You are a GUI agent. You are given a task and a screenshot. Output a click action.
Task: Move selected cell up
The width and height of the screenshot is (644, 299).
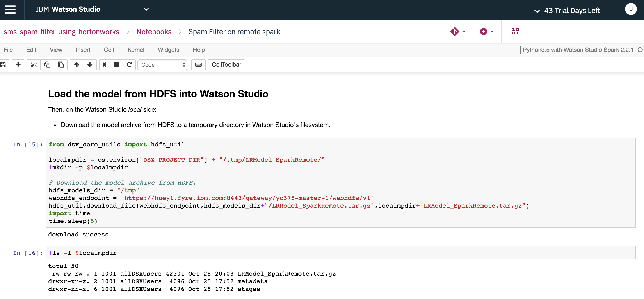click(x=77, y=65)
